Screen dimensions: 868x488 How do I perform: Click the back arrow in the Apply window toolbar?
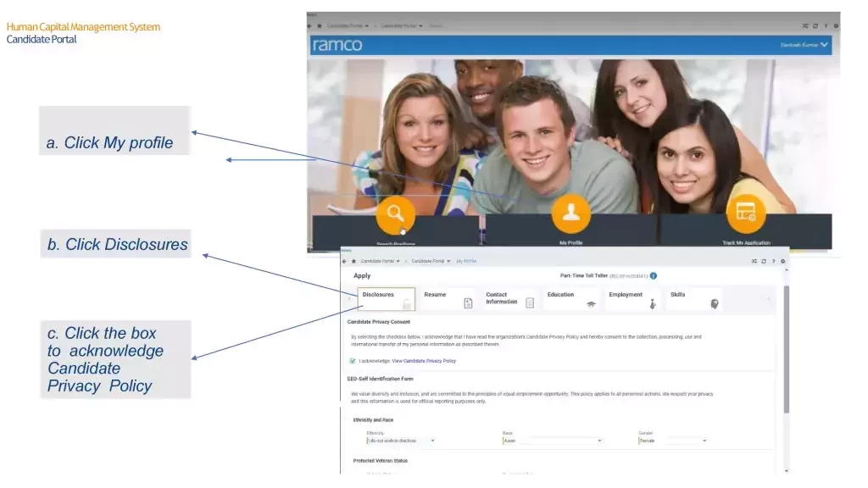click(x=344, y=261)
